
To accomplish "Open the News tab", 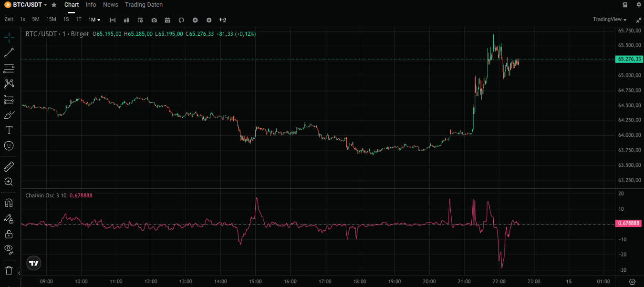I will [110, 5].
